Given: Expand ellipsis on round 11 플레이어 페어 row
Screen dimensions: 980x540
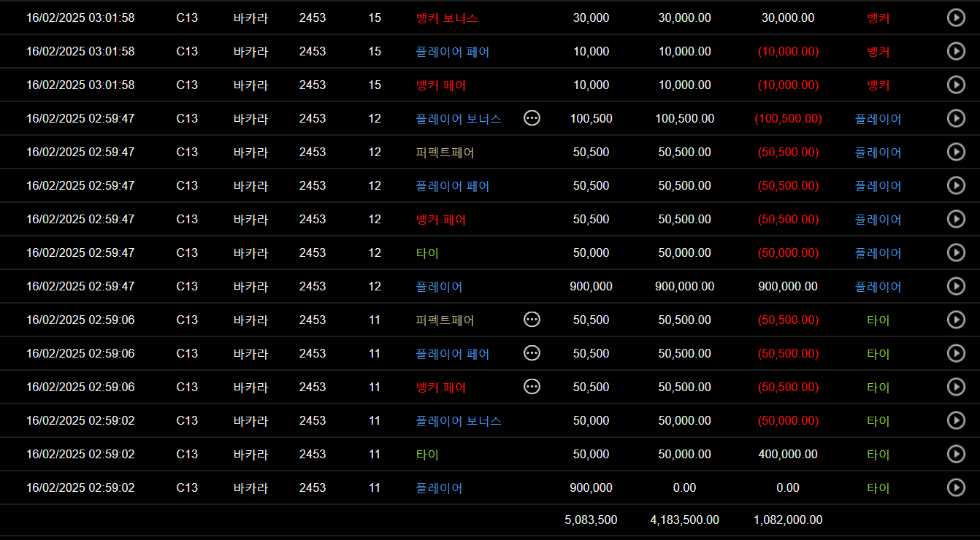Looking at the screenshot, I should click(532, 353).
